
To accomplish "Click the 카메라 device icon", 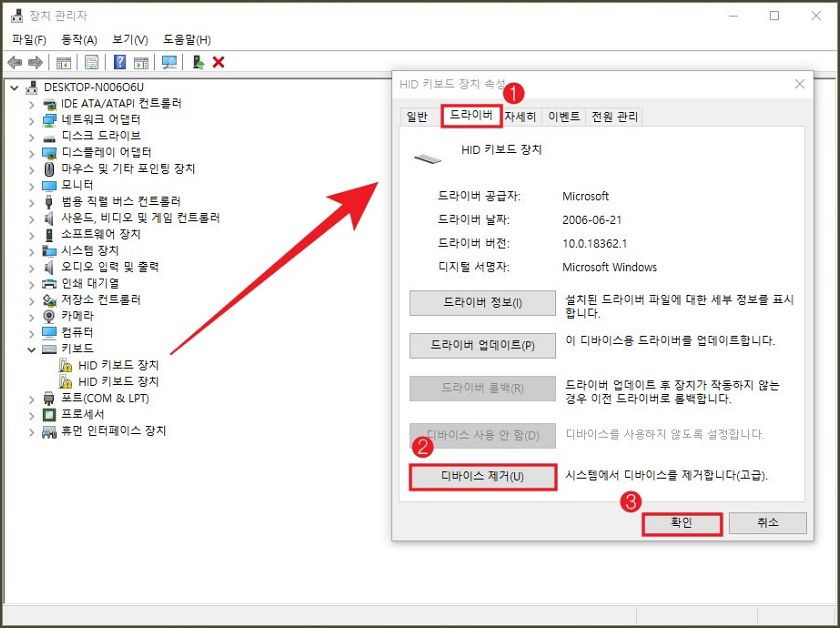I will pyautogui.click(x=49, y=316).
